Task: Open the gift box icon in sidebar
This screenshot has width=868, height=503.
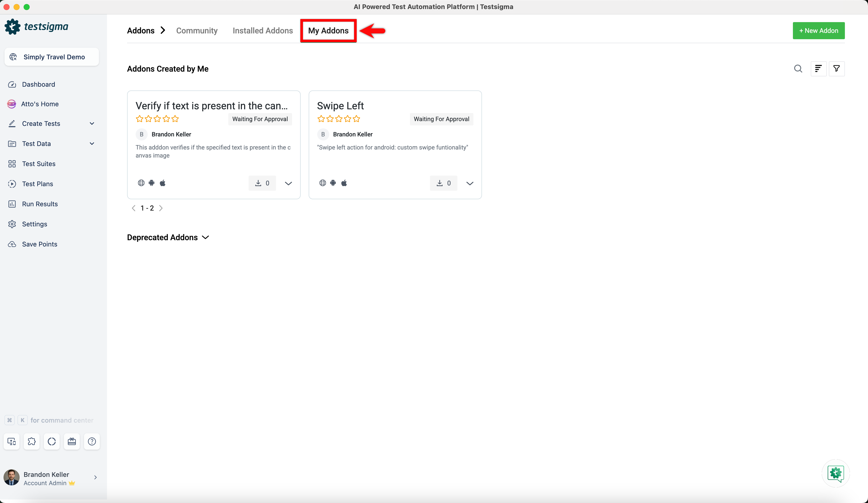Action: coord(72,441)
